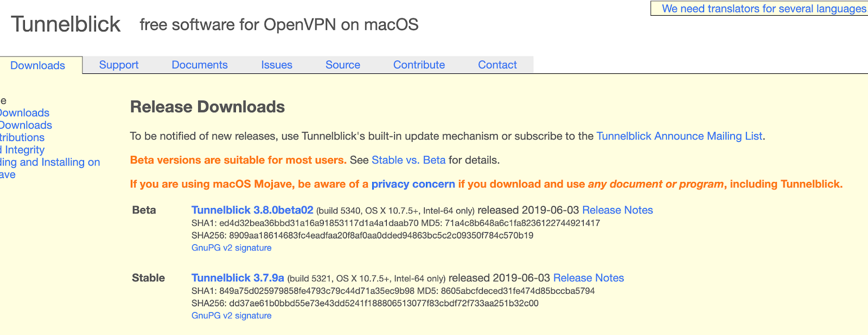Image resolution: width=868 pixels, height=335 pixels.
Task: Select the Source tab
Action: click(343, 65)
